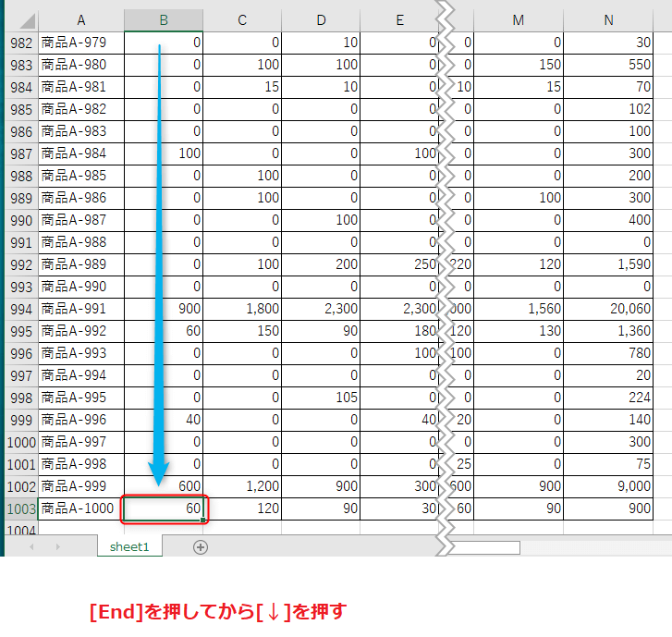This screenshot has height=637, width=672.
Task: Switch to the sheet1 tab
Action: pyautogui.click(x=129, y=546)
